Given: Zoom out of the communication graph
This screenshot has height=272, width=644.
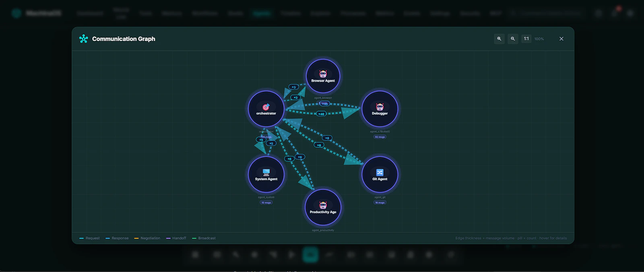Looking at the screenshot, I should click(513, 39).
